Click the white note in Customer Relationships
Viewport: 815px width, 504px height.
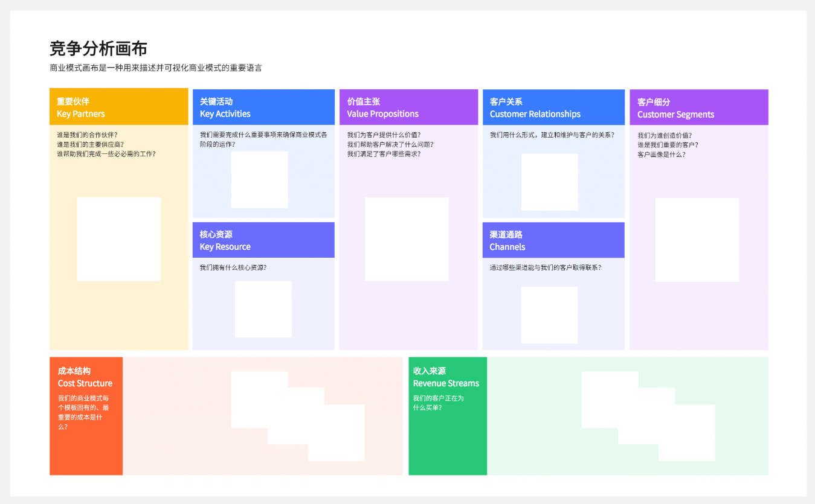click(x=550, y=182)
